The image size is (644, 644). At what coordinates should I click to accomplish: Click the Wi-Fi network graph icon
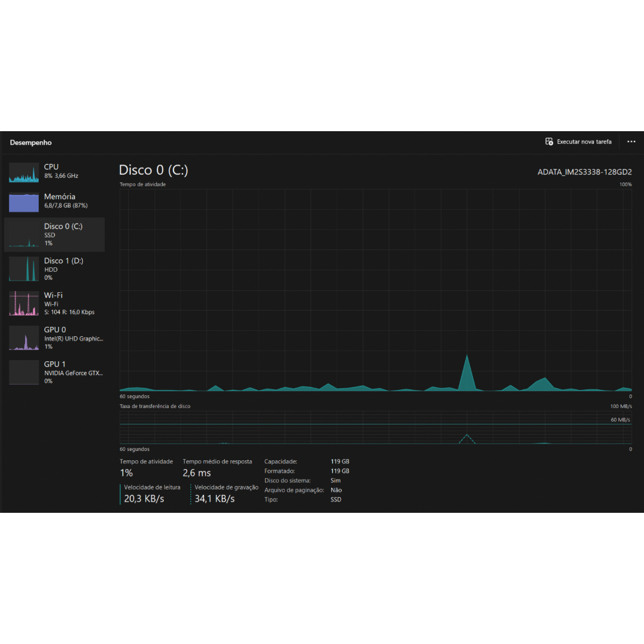[x=24, y=304]
